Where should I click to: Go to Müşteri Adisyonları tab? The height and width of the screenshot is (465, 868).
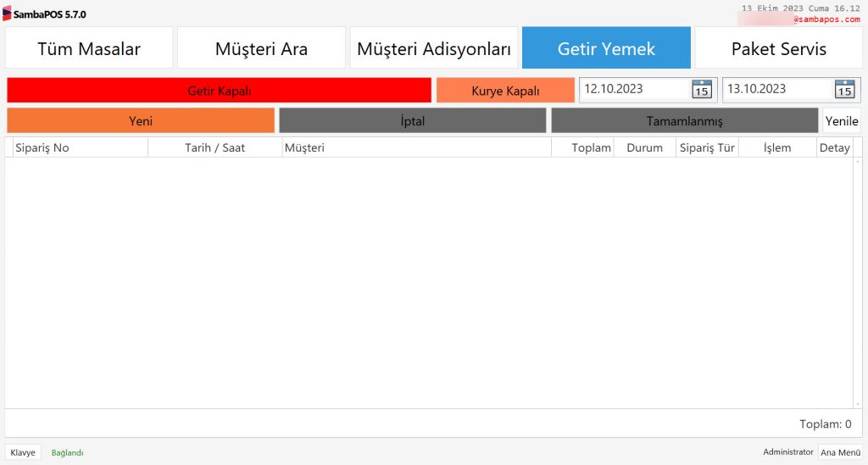pyautogui.click(x=434, y=48)
